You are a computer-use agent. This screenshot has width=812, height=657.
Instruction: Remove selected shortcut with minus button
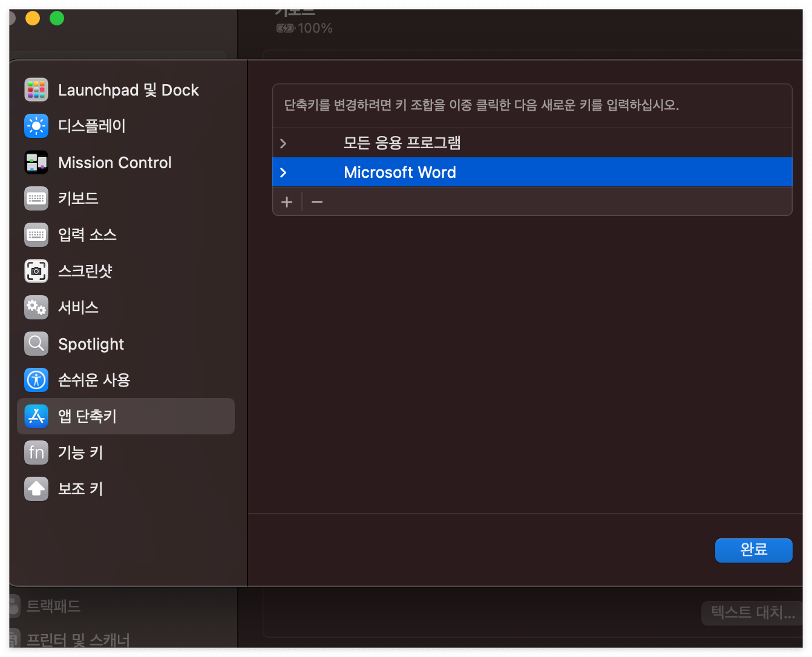317,201
